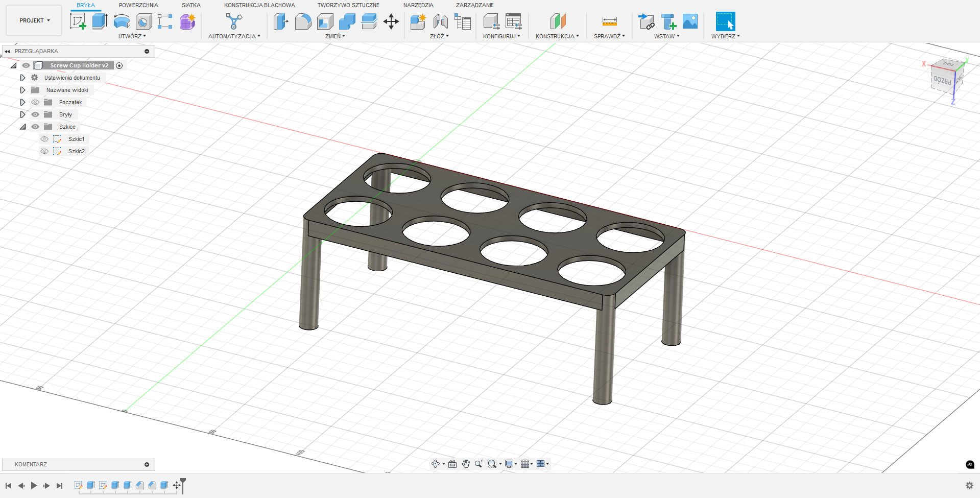
Task: Open the NARZĘDZIA tab
Action: coord(418,5)
